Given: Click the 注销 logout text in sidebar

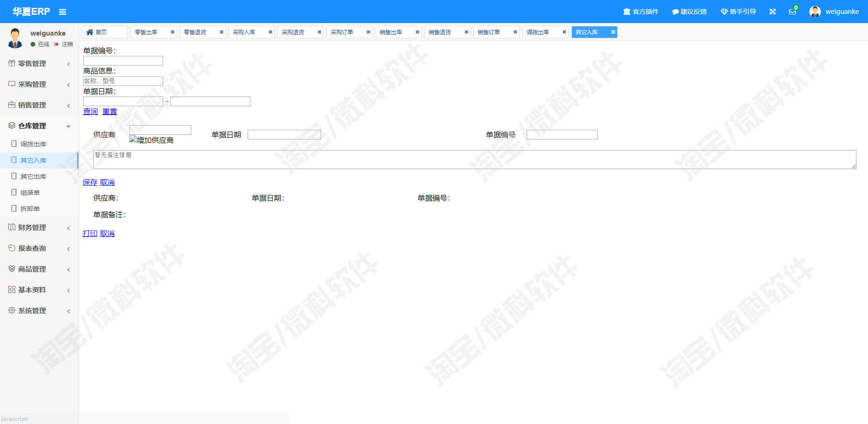Looking at the screenshot, I should (x=67, y=44).
